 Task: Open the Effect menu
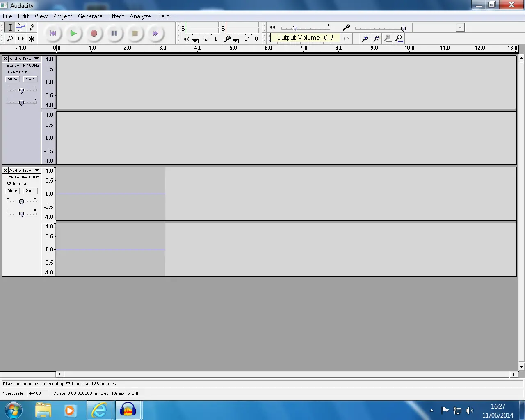116,16
